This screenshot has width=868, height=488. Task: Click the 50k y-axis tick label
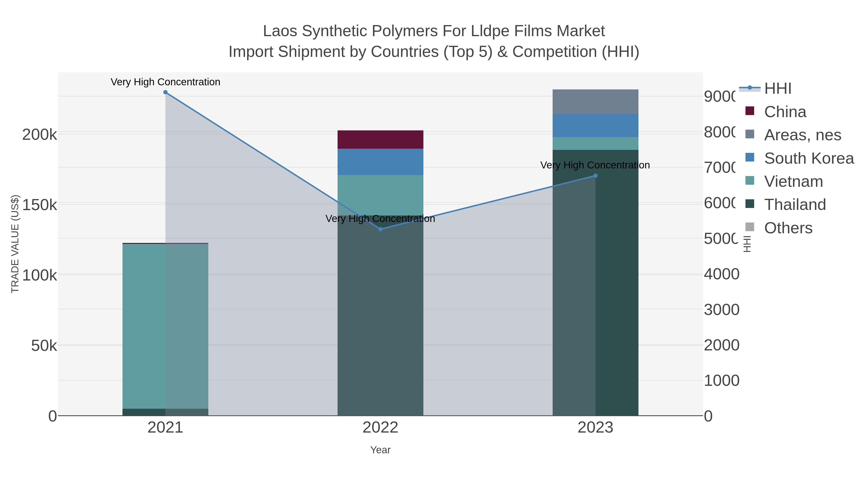[44, 346]
